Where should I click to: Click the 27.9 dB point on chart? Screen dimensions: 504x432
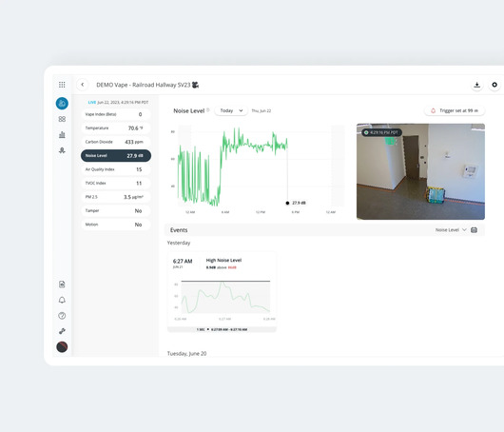tap(287, 203)
